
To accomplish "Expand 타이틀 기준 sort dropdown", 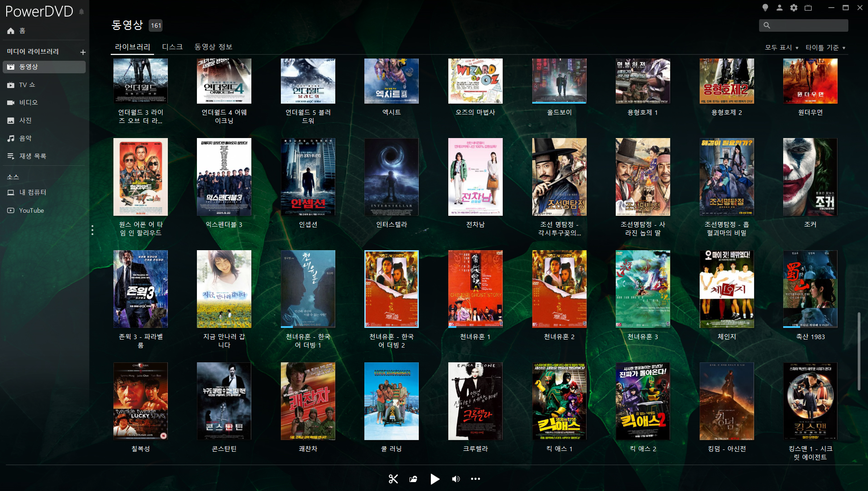I will (x=825, y=48).
